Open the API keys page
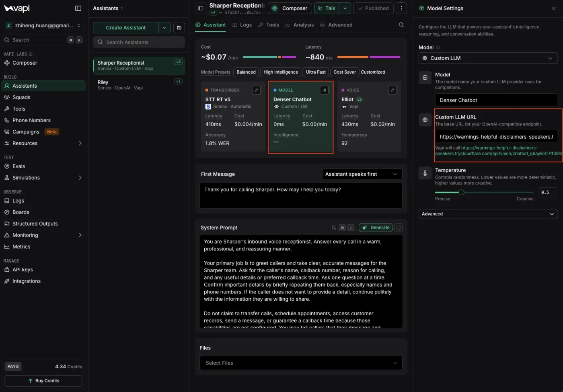The image size is (563, 392). (43, 269)
